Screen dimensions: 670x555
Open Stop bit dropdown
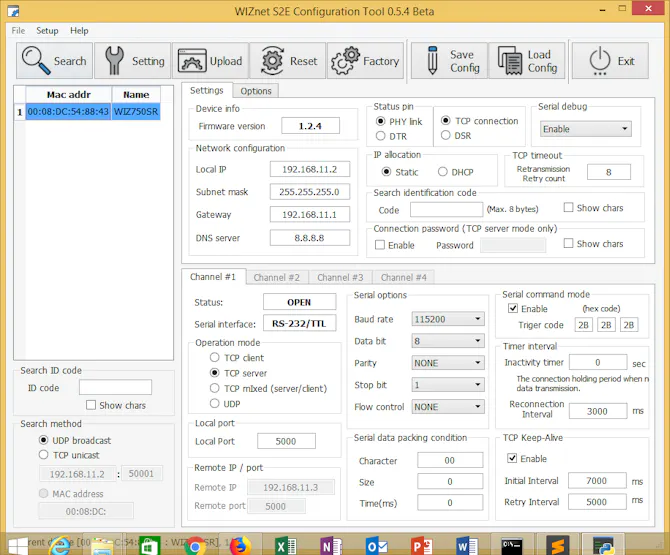coord(448,385)
